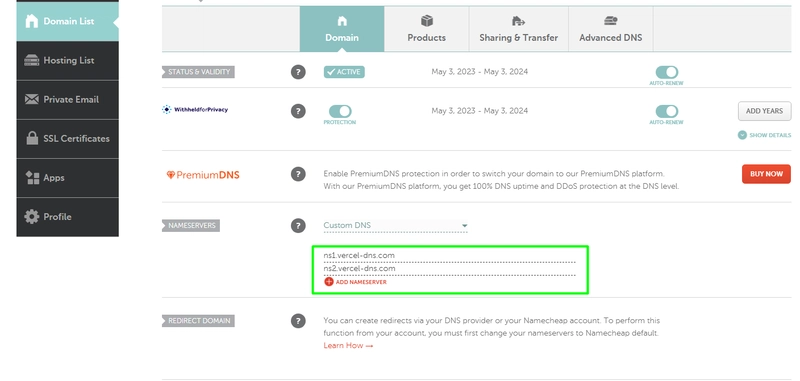Screen dimensions: 800x381
Task: Click the ns1.vercel-dns.com nameserver field
Action: (449, 256)
